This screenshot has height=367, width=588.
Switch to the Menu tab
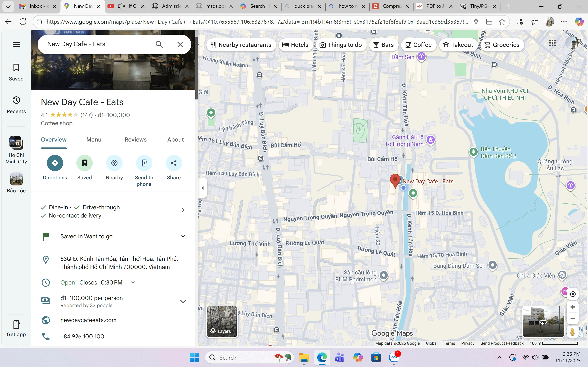click(94, 139)
